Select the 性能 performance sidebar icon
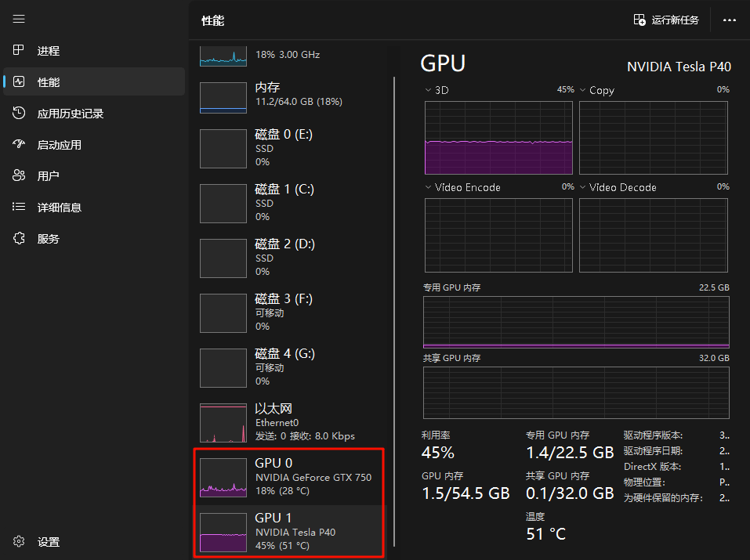750x560 pixels. 20,82
